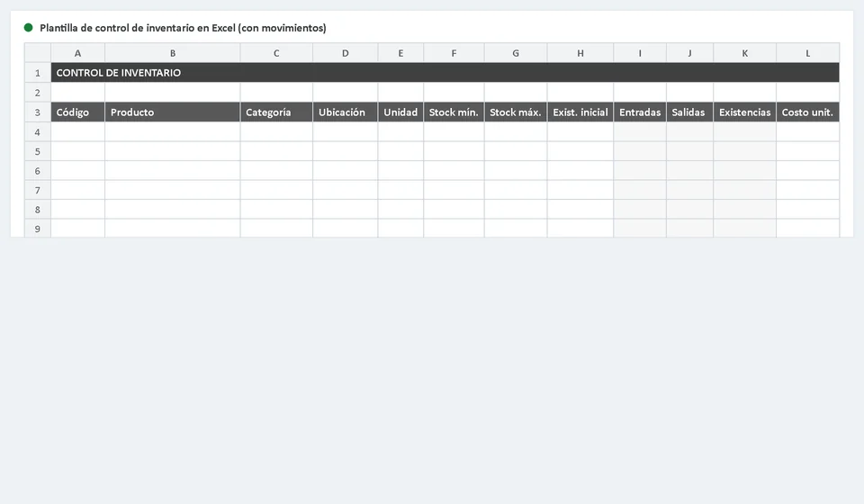This screenshot has height=504, width=864.
Task: Click the 'Salidas' header cell
Action: point(689,112)
